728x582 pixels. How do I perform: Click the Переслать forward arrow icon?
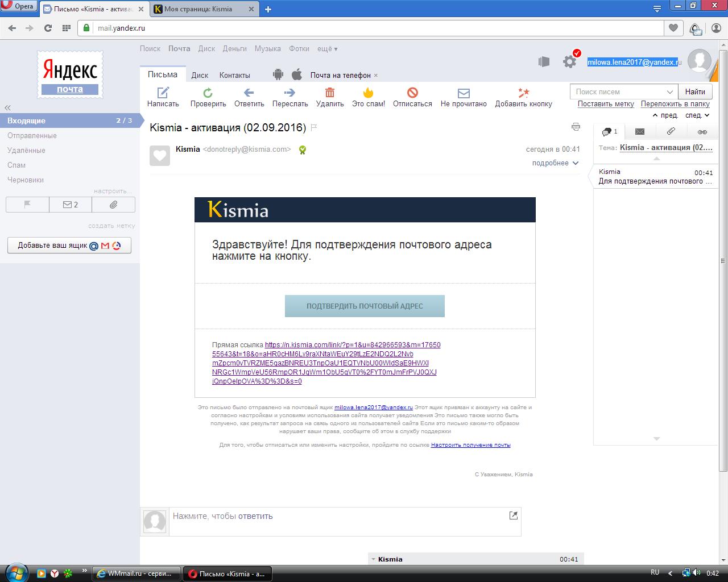(290, 93)
